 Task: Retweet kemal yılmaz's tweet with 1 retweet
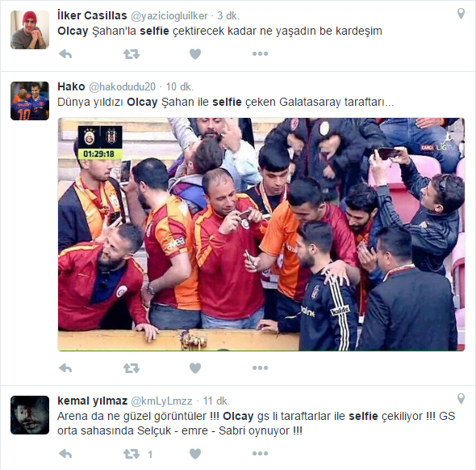tap(132, 454)
